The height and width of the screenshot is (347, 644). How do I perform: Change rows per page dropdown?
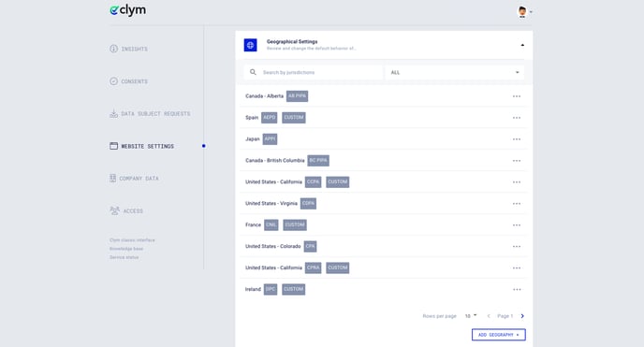tap(471, 316)
